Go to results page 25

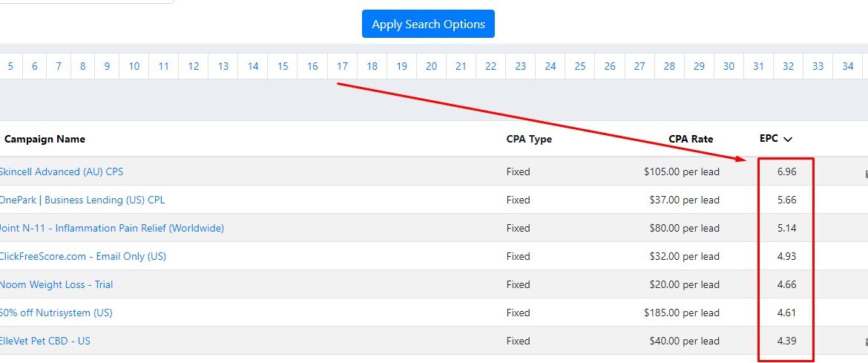click(x=579, y=67)
